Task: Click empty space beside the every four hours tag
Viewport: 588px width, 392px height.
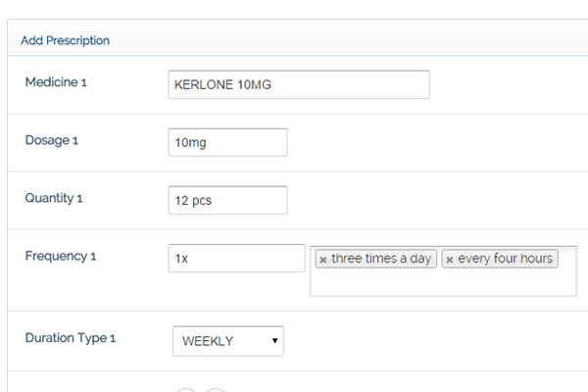Action: point(566,259)
